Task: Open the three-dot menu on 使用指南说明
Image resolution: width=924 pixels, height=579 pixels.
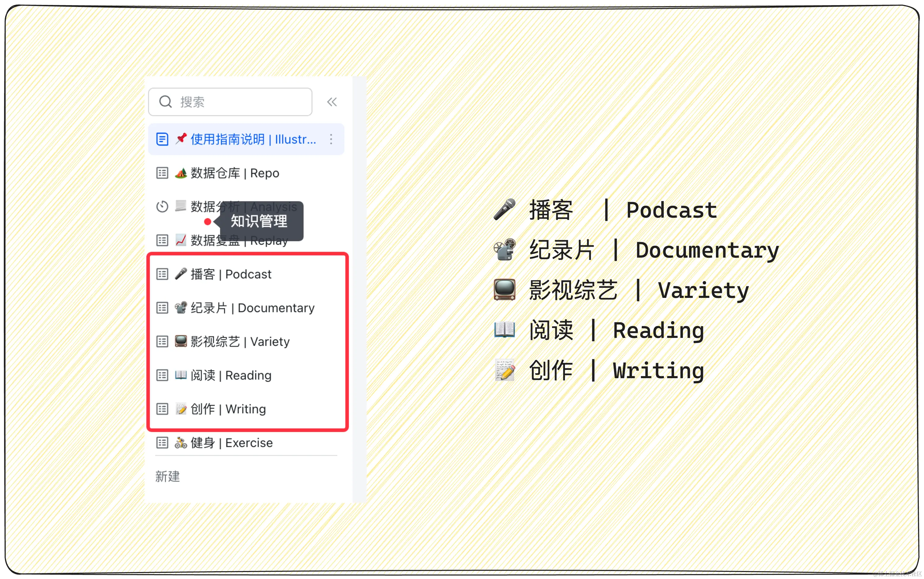Action: pyautogui.click(x=331, y=139)
